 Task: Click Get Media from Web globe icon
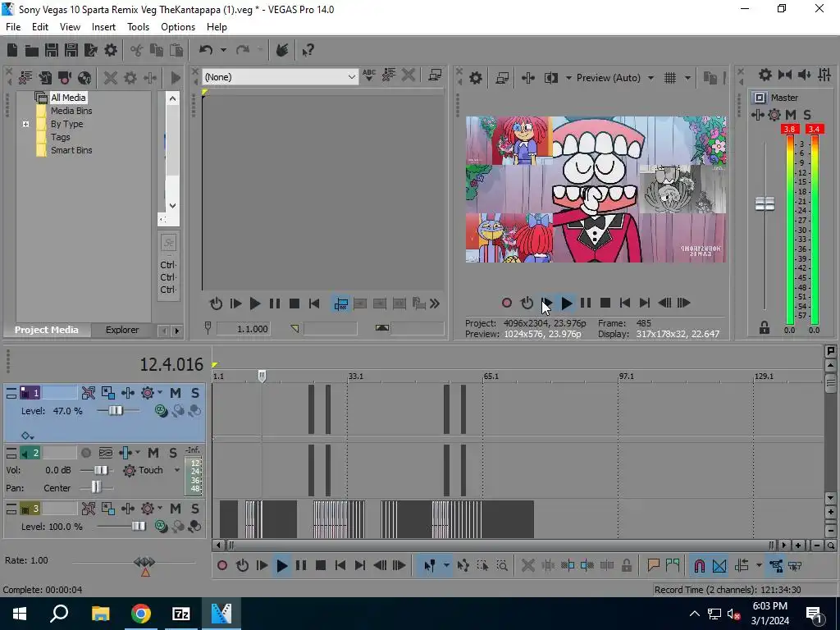coord(84,78)
